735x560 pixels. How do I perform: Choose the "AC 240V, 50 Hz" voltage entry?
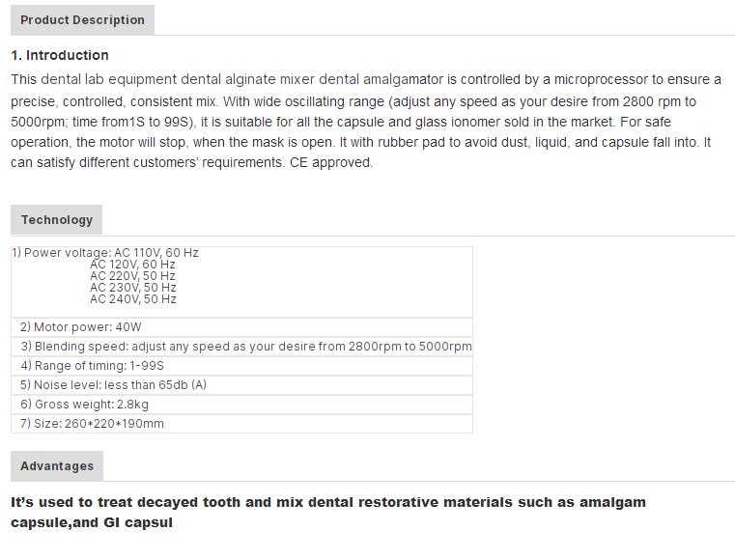[x=133, y=299]
